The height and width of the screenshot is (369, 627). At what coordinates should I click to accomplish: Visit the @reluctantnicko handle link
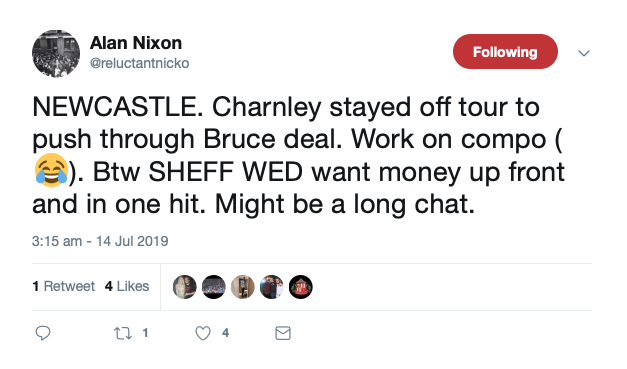point(140,63)
